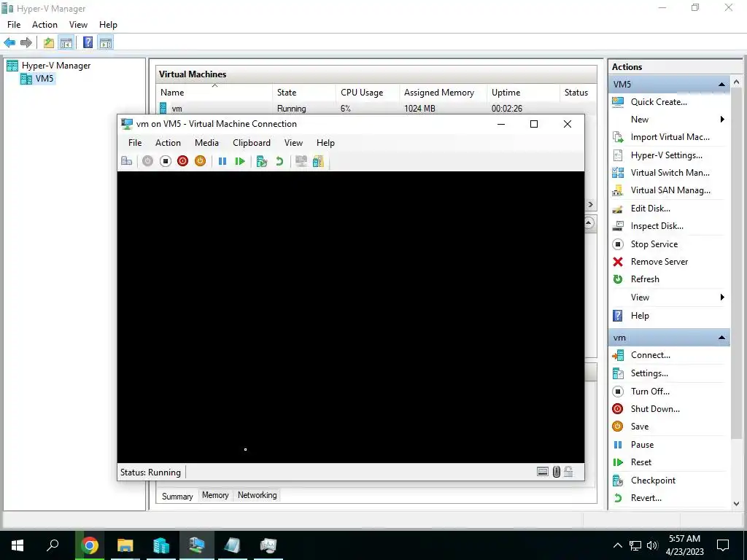Click Stop Service in Actions pane
747x560 pixels.
click(654, 244)
